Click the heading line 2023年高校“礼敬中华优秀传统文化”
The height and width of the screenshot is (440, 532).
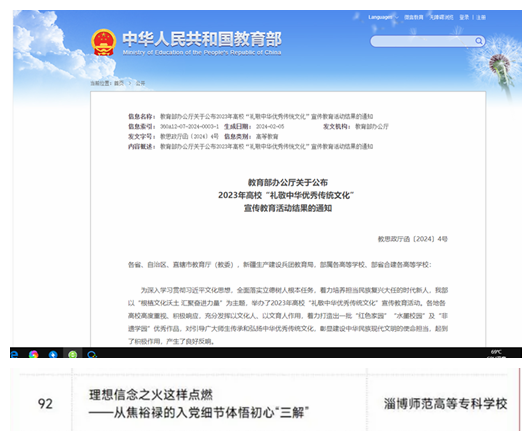[286, 195]
